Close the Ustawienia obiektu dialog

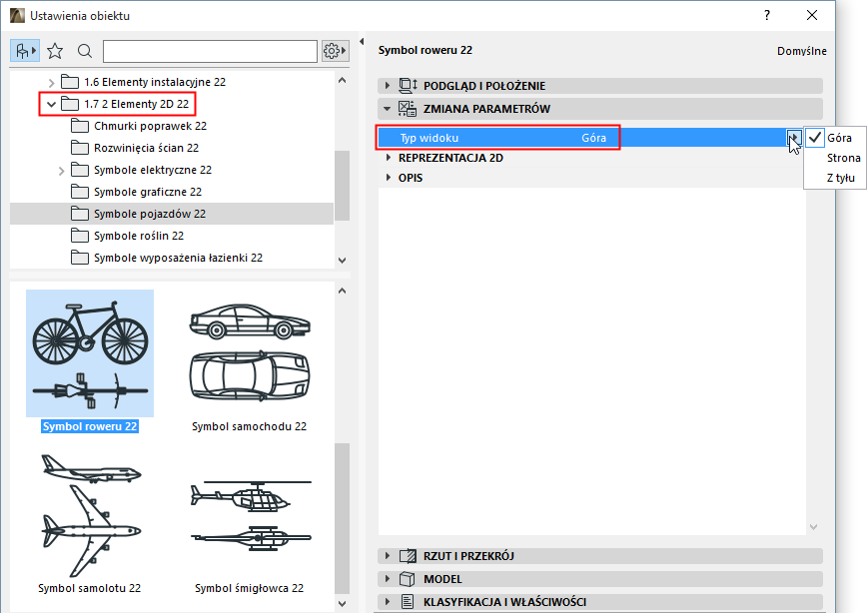click(811, 16)
